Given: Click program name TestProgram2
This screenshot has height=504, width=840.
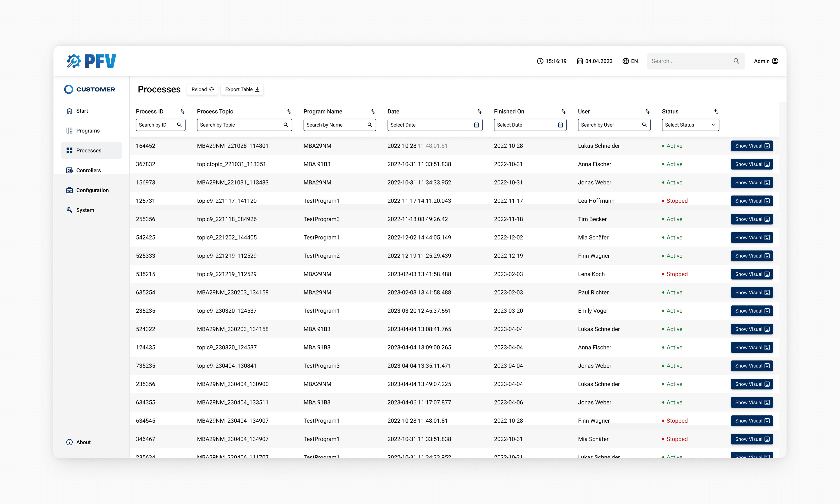Looking at the screenshot, I should click(321, 256).
